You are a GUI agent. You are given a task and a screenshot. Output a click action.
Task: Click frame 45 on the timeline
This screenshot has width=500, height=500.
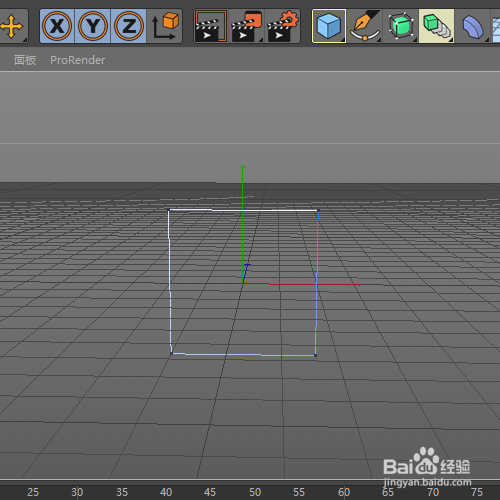210,492
